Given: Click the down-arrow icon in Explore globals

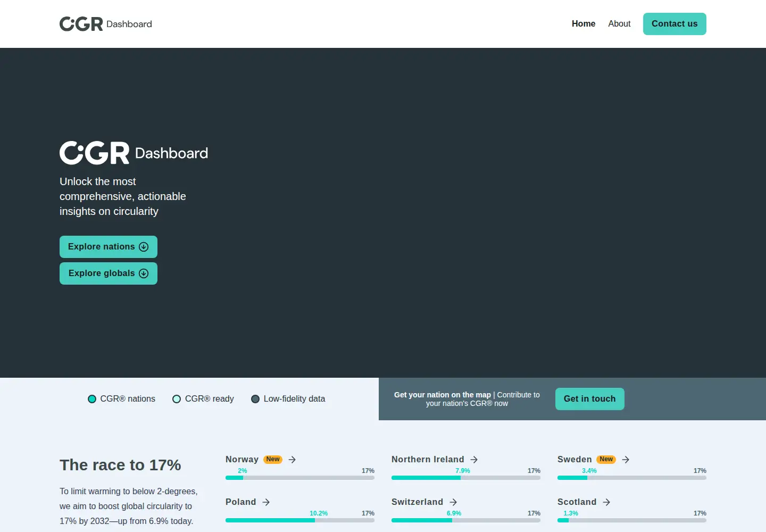Looking at the screenshot, I should [144, 273].
